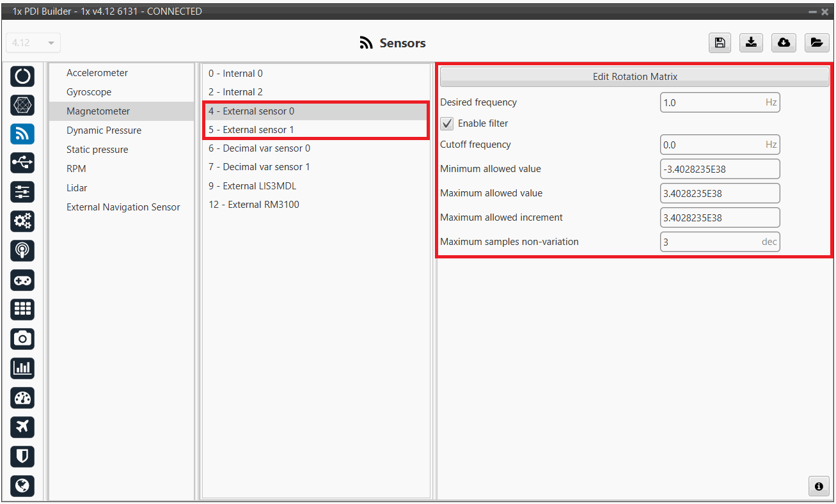This screenshot has width=836, height=504.
Task: Disable the Enable filter checkbox
Action: point(447,123)
